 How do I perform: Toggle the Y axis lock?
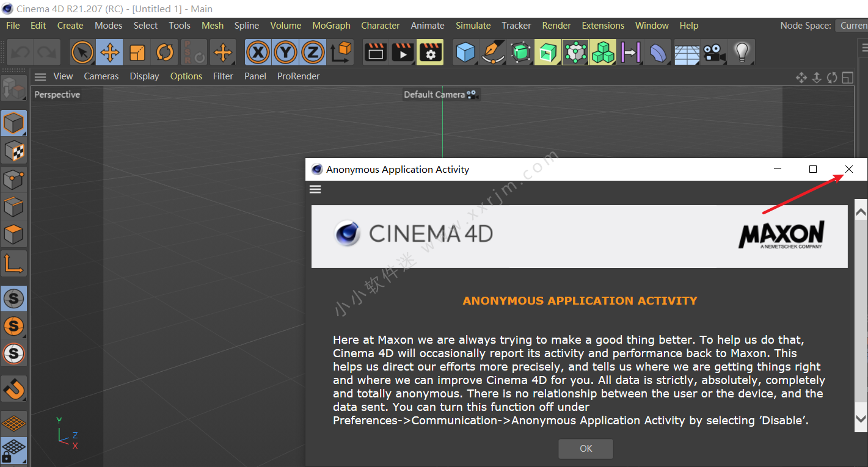coord(285,52)
